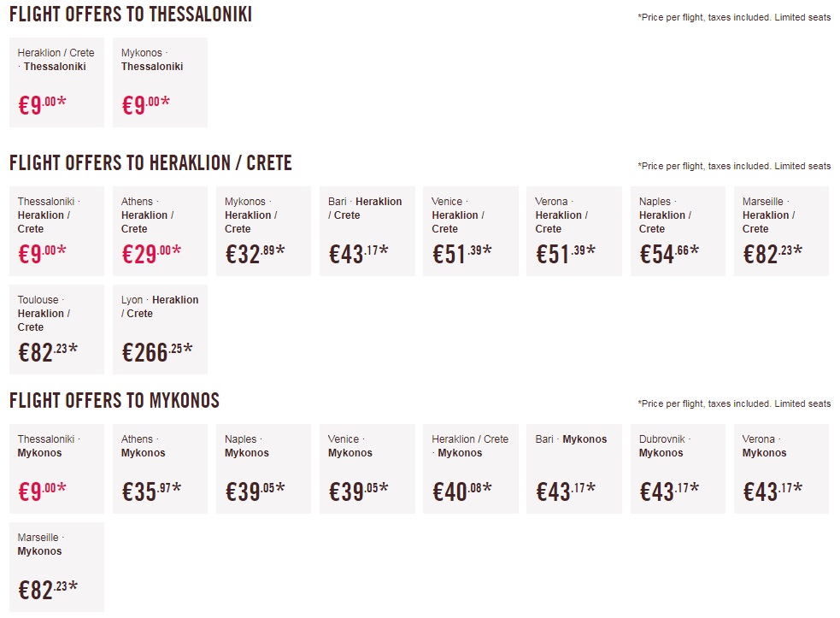The image size is (840, 618).
Task: Open Bari to Mykonos €43.17 flight
Action: tap(573, 469)
